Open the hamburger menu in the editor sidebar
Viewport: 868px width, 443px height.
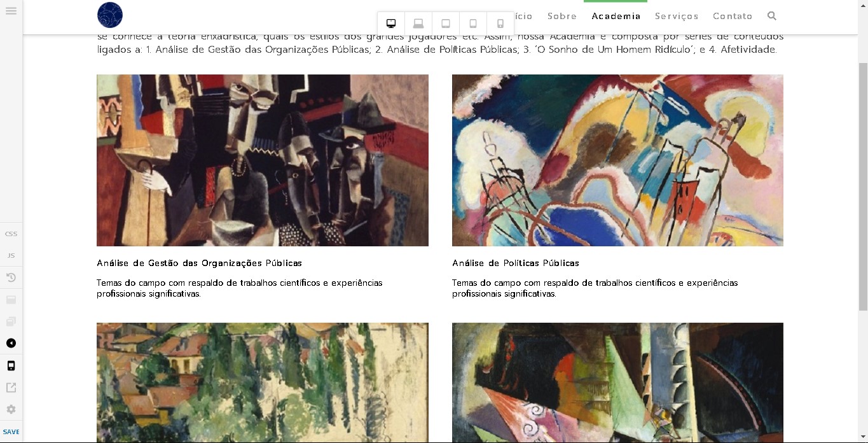pyautogui.click(x=11, y=11)
